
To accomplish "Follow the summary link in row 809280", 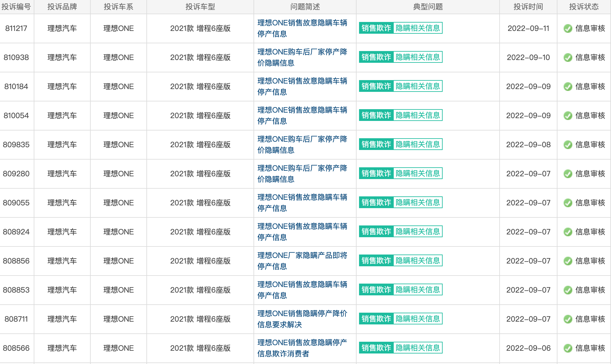I will (302, 173).
